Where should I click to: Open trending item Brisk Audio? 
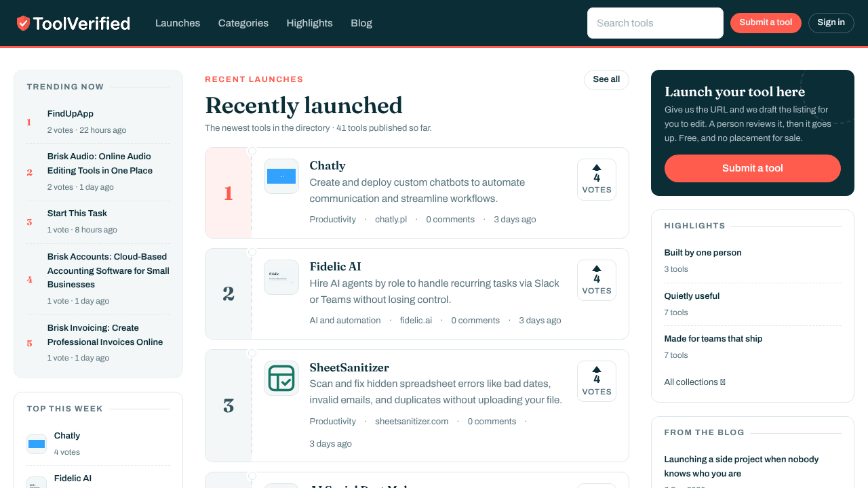tap(100, 163)
